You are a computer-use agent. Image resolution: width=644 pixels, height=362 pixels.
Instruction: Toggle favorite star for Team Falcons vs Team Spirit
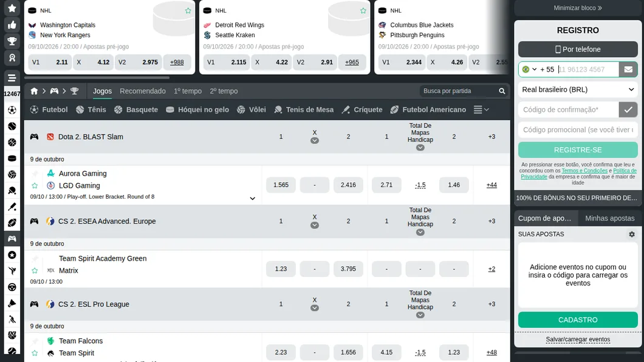(35, 353)
